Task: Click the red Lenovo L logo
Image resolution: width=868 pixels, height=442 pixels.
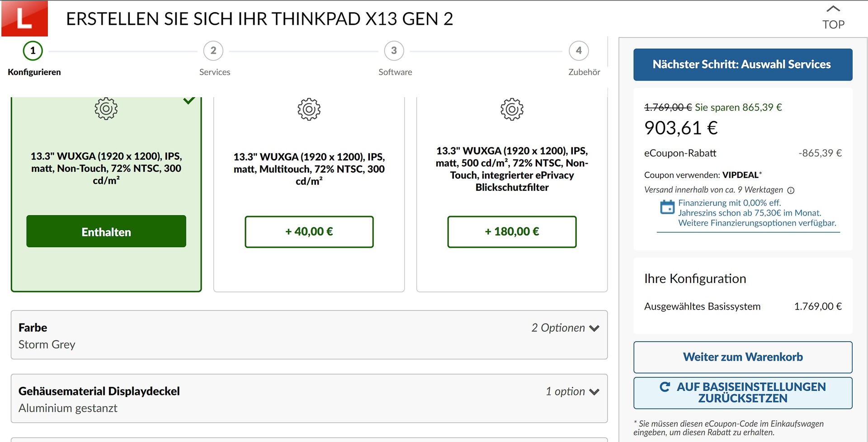Action: coord(24,18)
